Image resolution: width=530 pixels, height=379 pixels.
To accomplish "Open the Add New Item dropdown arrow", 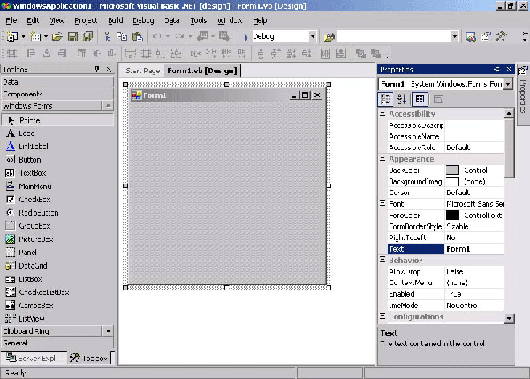I will (46, 37).
